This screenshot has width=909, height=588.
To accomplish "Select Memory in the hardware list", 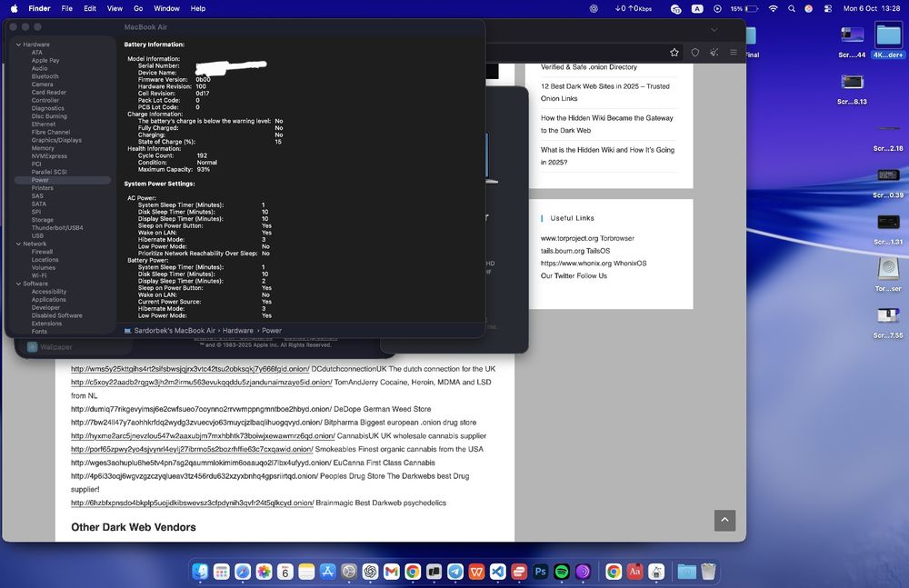I will (x=43, y=148).
